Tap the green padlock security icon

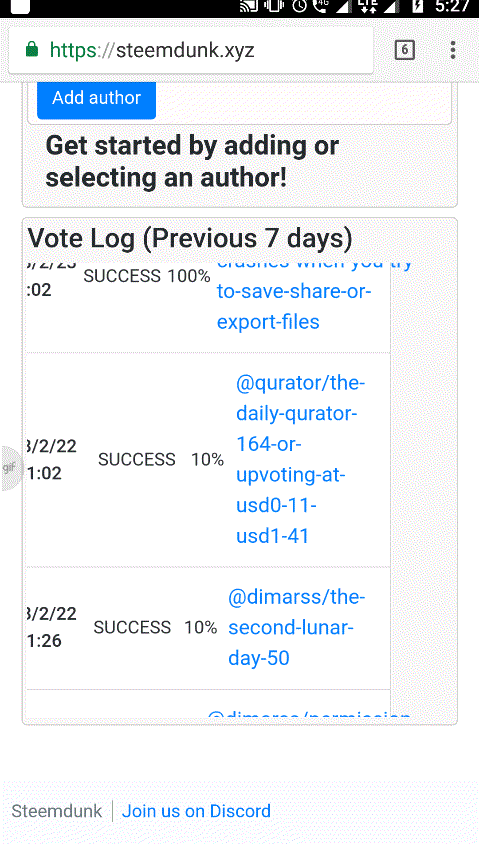coord(32,50)
